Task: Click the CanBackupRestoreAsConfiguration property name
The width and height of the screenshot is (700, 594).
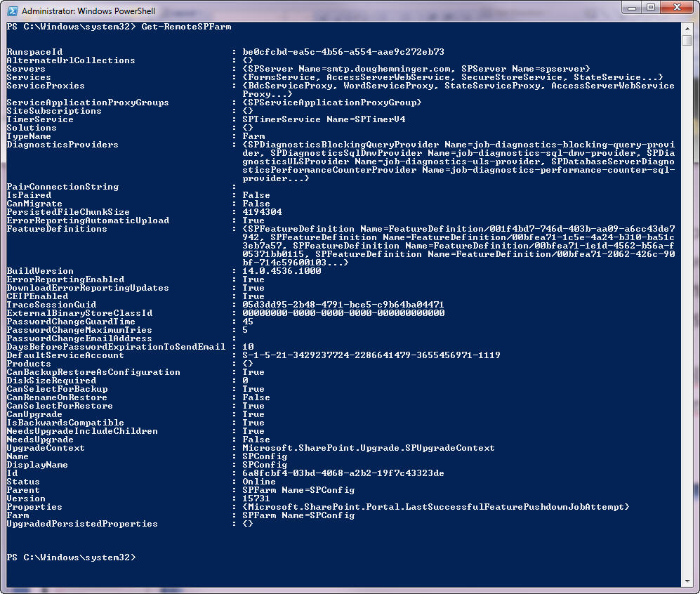Action: (93, 372)
